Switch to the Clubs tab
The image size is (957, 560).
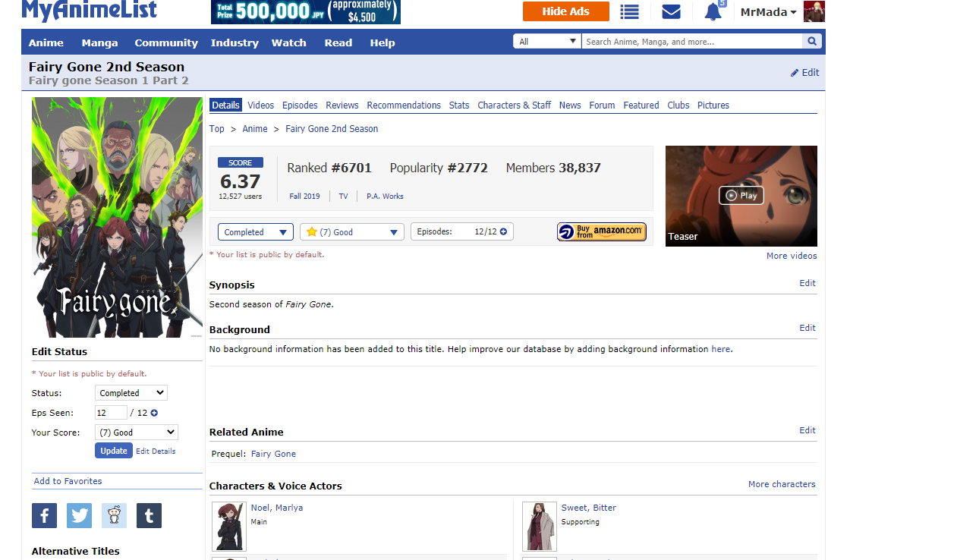(678, 105)
